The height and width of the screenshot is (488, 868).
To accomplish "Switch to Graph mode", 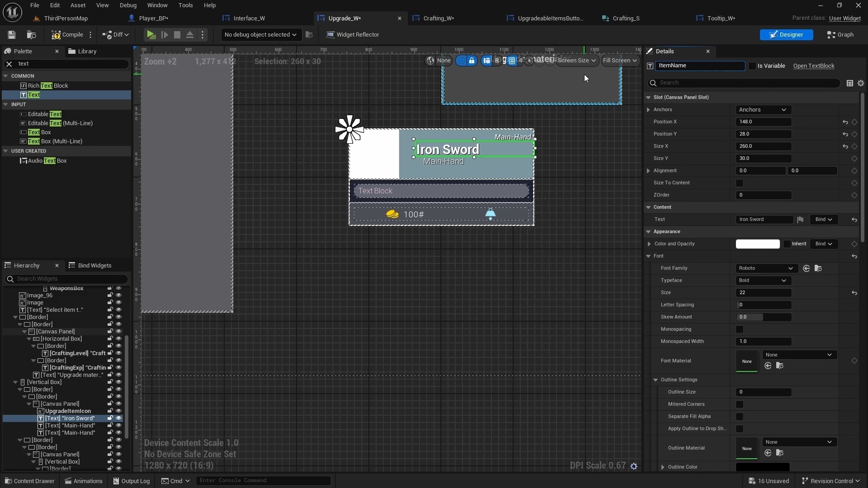I will click(x=840, y=35).
